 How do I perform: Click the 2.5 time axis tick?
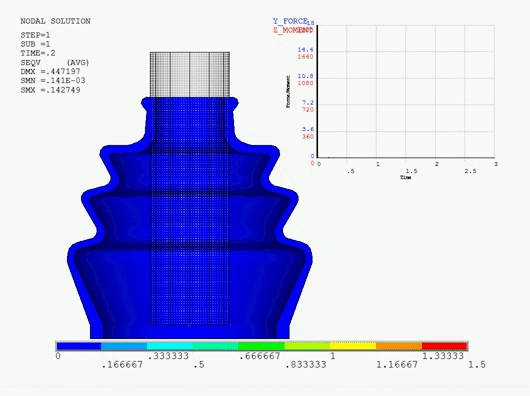click(x=470, y=171)
